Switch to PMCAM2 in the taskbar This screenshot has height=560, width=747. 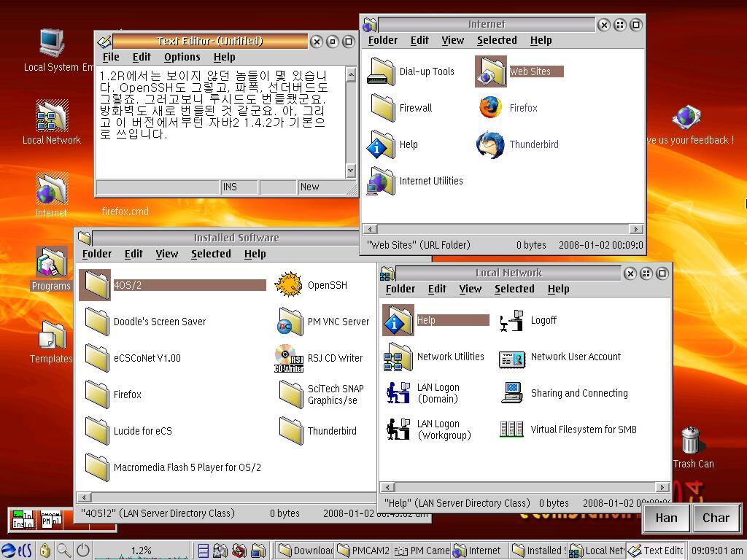click(365, 551)
